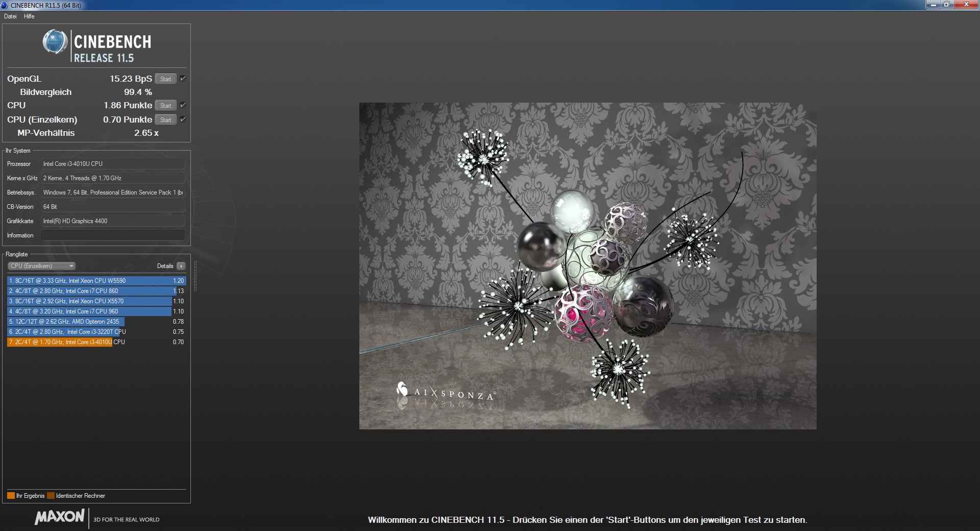Start the OpenGL benchmark
This screenshot has height=531, width=980.
(x=165, y=79)
